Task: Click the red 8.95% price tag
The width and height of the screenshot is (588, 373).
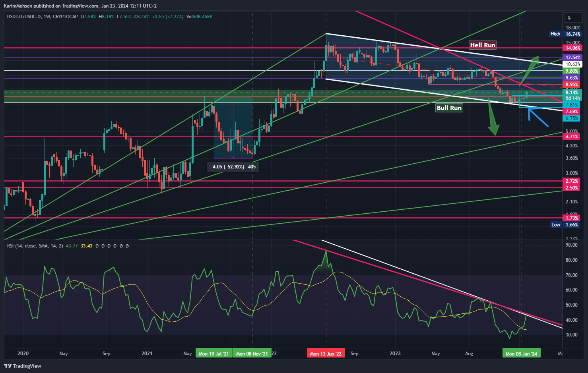Action: pyautogui.click(x=572, y=85)
